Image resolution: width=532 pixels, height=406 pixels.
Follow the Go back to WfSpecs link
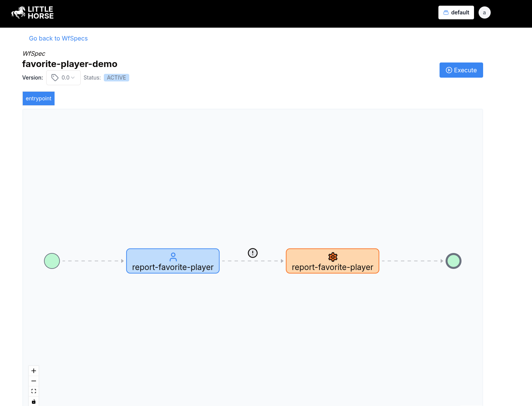[x=58, y=38]
